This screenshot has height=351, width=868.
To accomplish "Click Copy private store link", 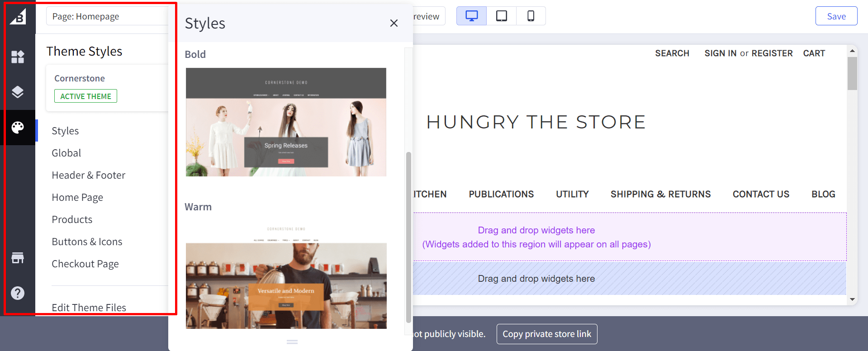I will tap(546, 334).
